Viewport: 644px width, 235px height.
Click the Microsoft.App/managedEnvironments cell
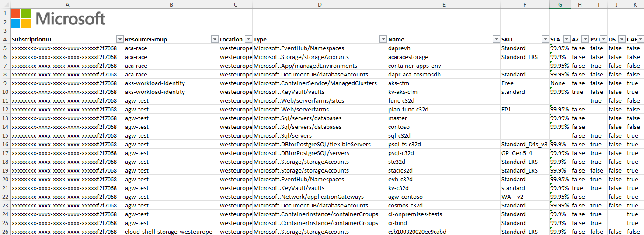coord(320,66)
